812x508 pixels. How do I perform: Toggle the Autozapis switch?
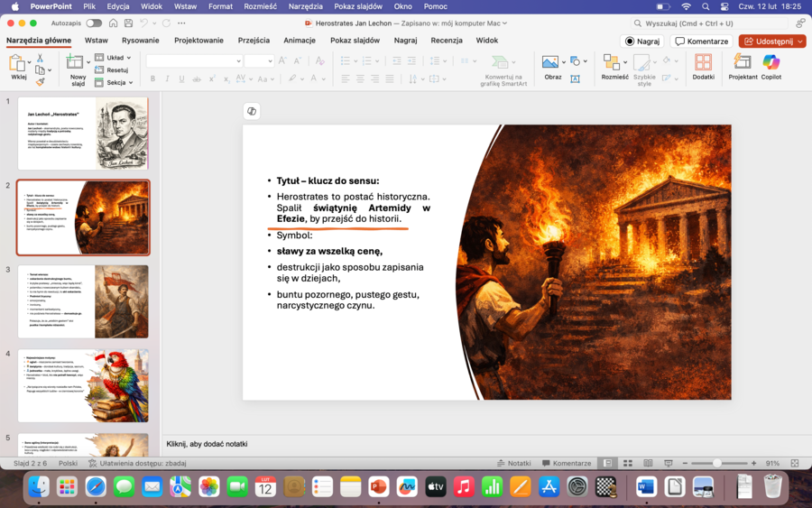pyautogui.click(x=93, y=23)
